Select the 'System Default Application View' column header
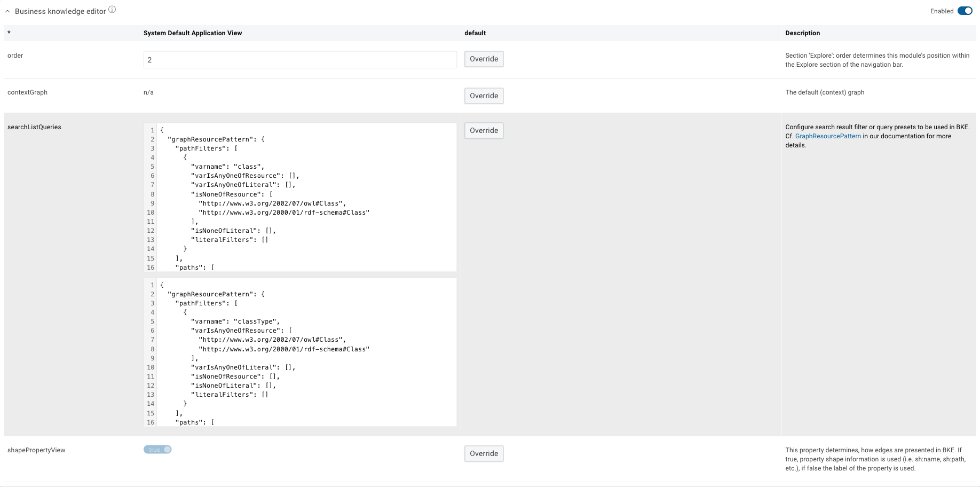The width and height of the screenshot is (980, 487). 193,33
